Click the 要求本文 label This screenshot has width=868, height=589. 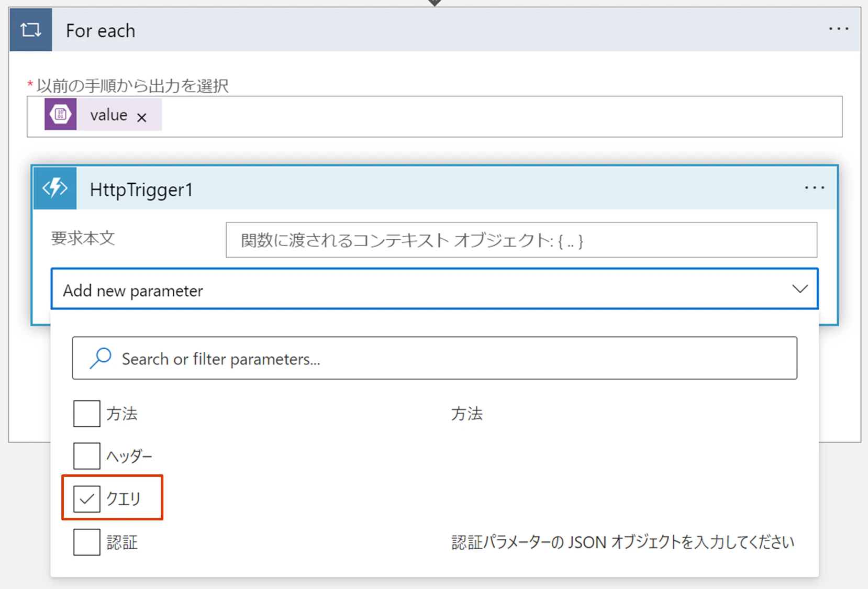83,239
